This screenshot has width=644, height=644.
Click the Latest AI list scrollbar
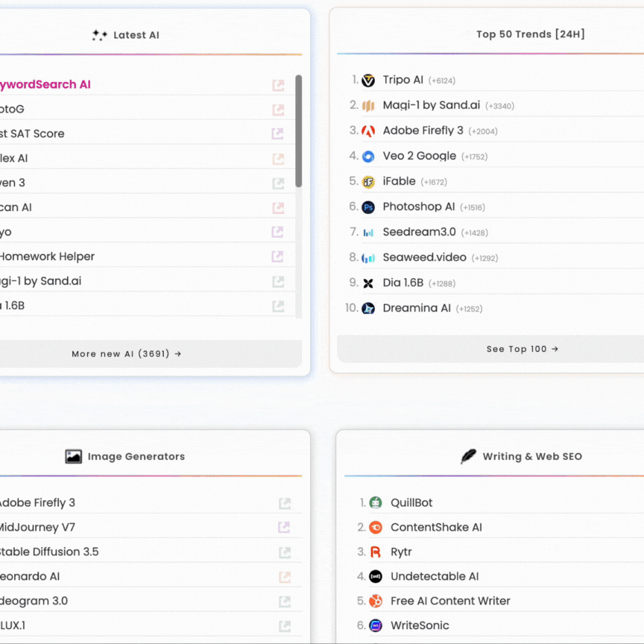299,130
